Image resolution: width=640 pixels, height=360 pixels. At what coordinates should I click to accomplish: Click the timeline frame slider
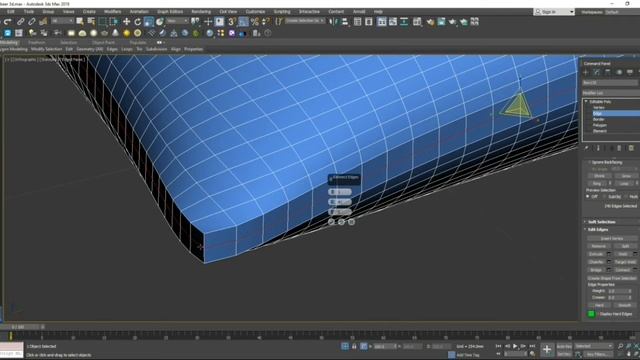click(x=20, y=327)
